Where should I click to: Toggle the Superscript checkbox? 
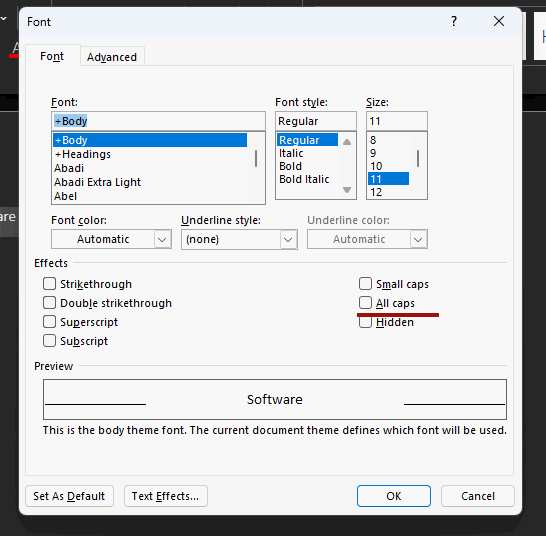[49, 322]
